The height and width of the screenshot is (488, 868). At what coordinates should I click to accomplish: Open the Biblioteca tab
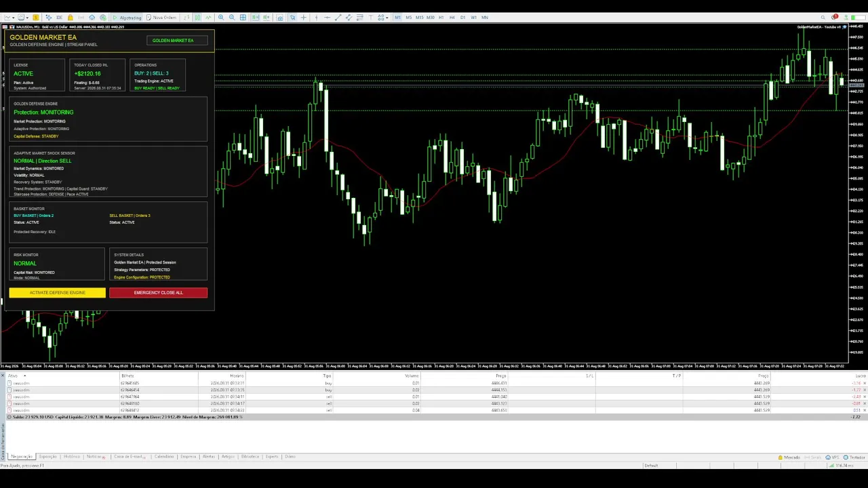point(250,456)
